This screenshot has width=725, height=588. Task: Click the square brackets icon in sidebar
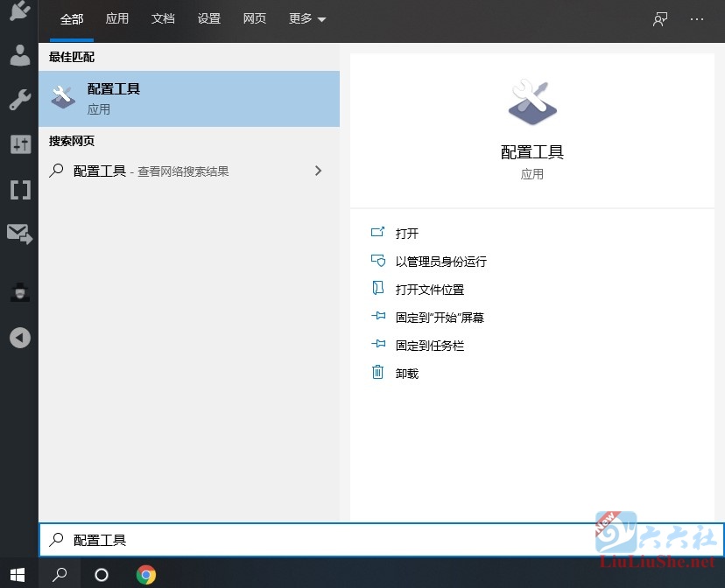tap(19, 190)
